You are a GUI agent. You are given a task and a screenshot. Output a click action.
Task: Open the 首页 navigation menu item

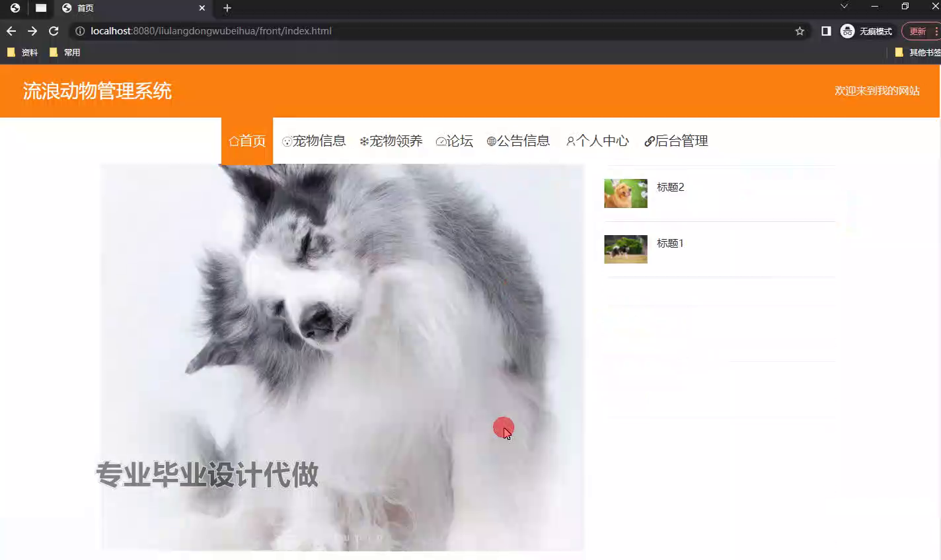point(247,141)
